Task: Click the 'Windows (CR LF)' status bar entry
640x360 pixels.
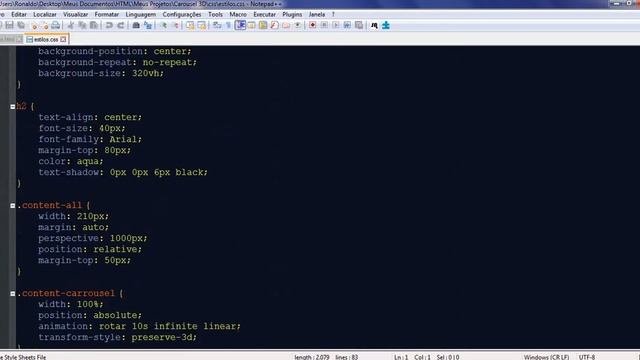Action: (x=547, y=357)
